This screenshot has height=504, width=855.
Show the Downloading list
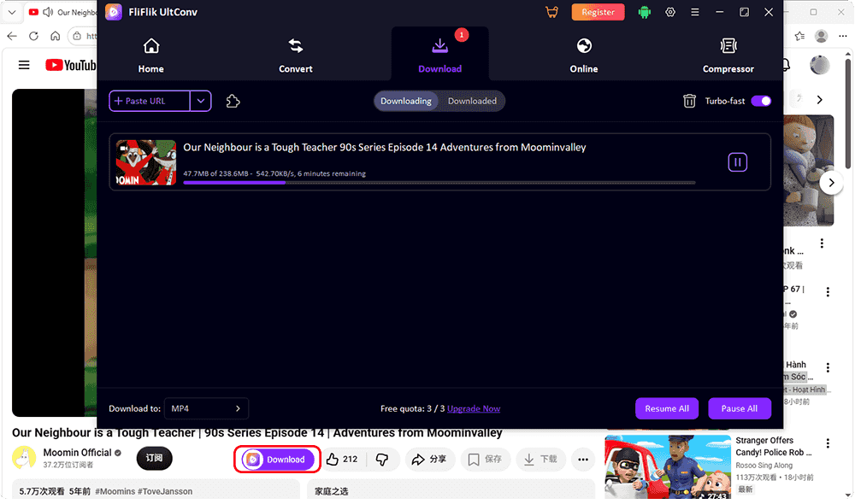(x=405, y=101)
